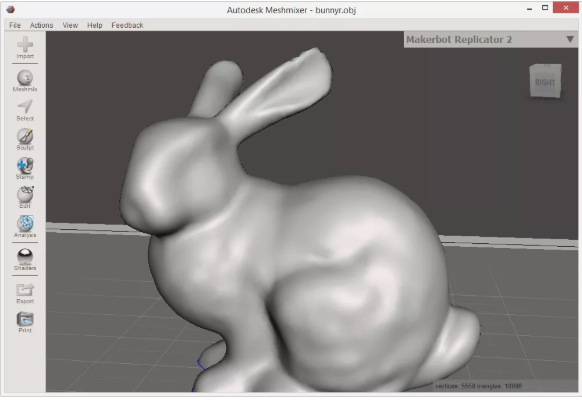Click the Feedback menu item
Viewport: 582px width, 401px height.
coord(127,25)
